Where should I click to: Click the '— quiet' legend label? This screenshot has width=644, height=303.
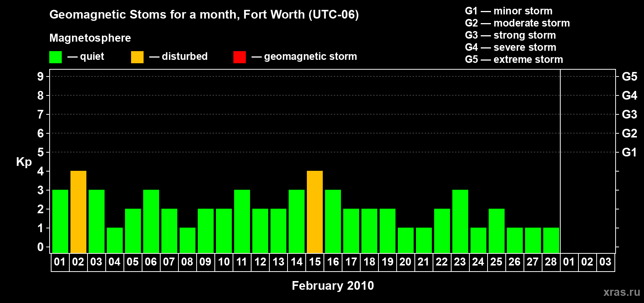pyautogui.click(x=86, y=56)
